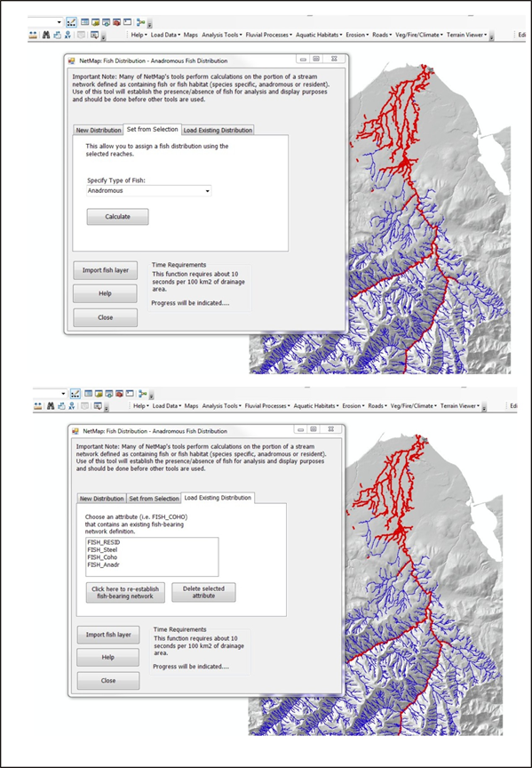
Task: Expand toolbar options arrow after ModelBuilder, top screenshot
Action: click(150, 24)
